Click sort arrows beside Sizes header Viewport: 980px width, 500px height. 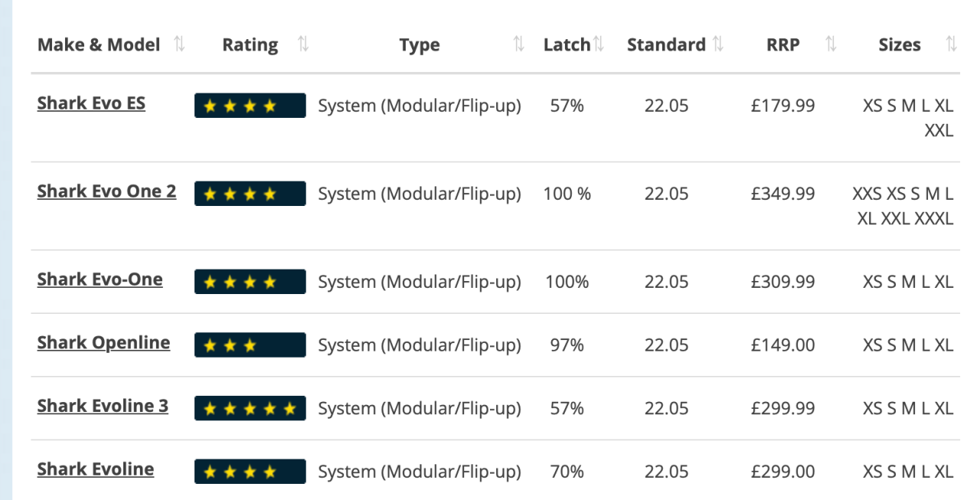pos(951,44)
